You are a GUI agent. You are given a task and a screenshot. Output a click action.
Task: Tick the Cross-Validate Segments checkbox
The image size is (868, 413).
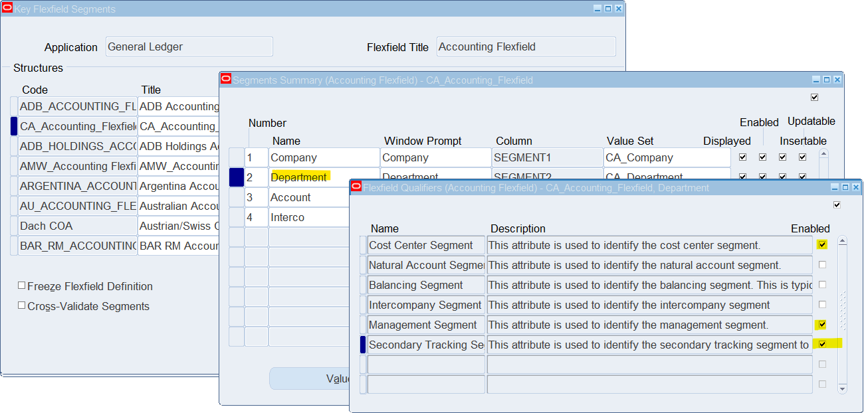pos(22,306)
